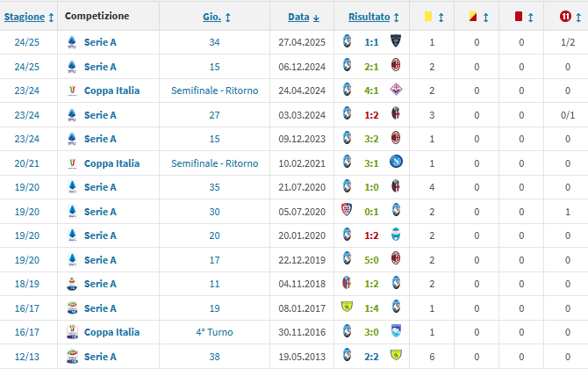The width and height of the screenshot is (588, 369).
Task: Open Coppa Italia link in the 24.04.2024 row
Action: pos(111,90)
